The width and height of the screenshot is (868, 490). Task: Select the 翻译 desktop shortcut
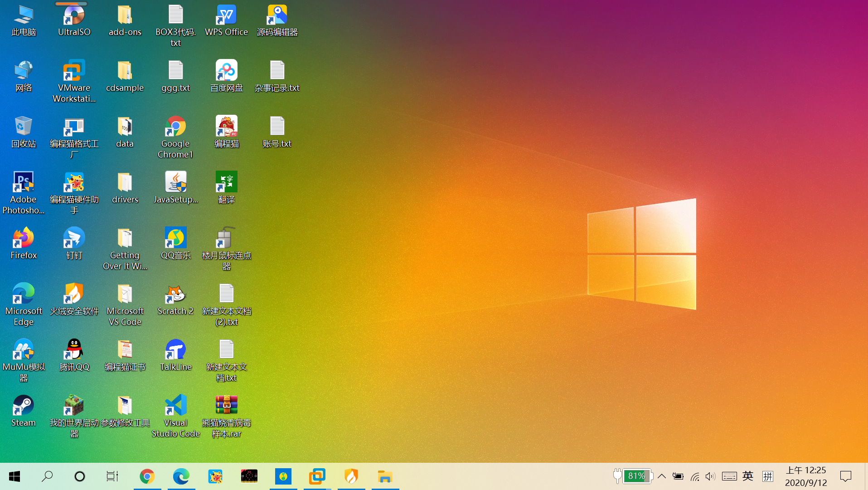227,188
